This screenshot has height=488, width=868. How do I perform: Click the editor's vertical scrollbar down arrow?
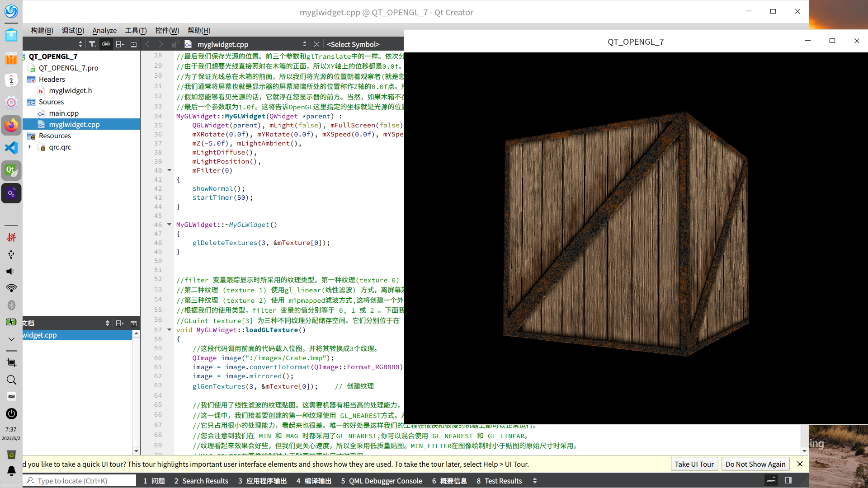804,451
